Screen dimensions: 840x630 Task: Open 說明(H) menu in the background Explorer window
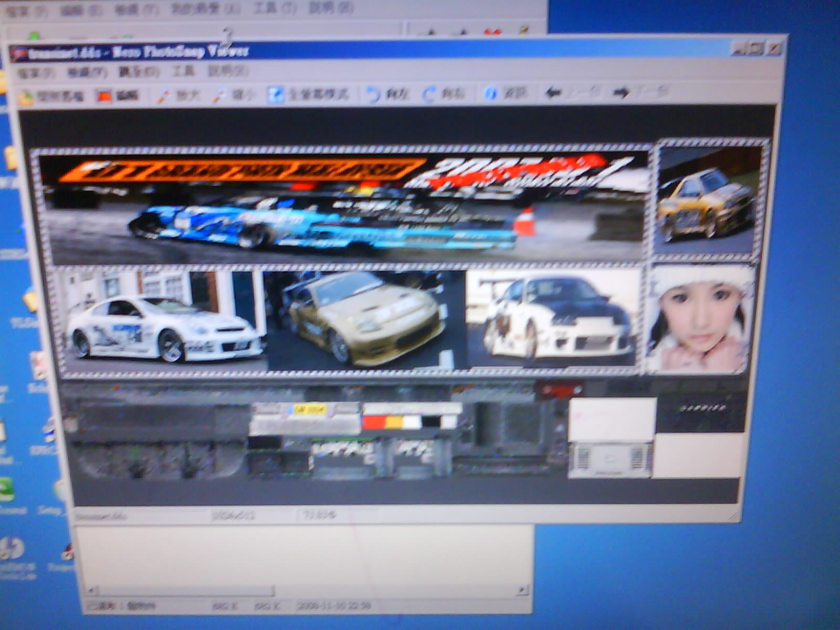[x=332, y=8]
